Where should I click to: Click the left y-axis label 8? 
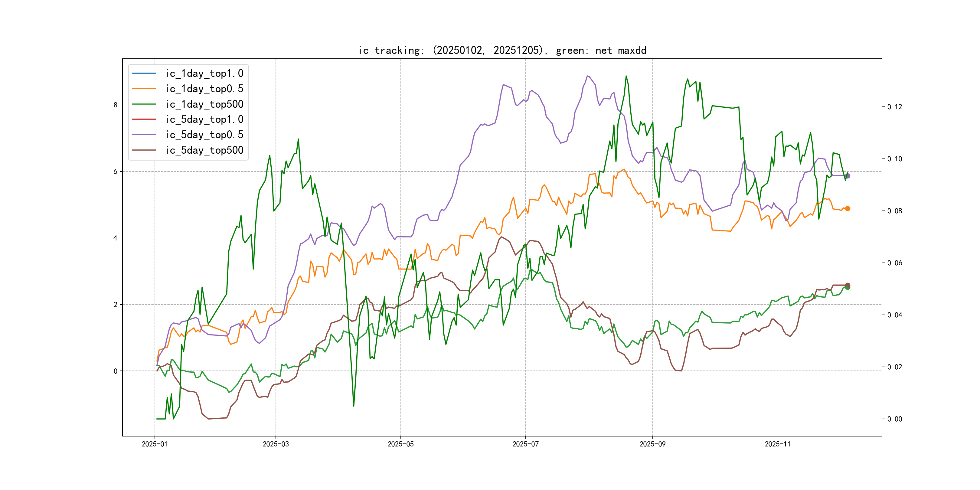coord(115,105)
